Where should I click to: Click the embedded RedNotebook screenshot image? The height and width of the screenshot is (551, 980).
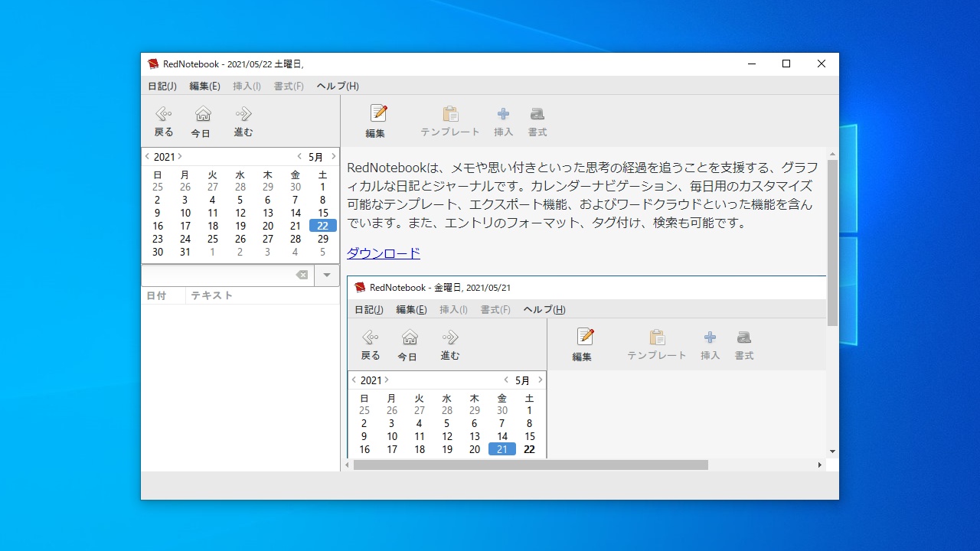pyautogui.click(x=586, y=367)
